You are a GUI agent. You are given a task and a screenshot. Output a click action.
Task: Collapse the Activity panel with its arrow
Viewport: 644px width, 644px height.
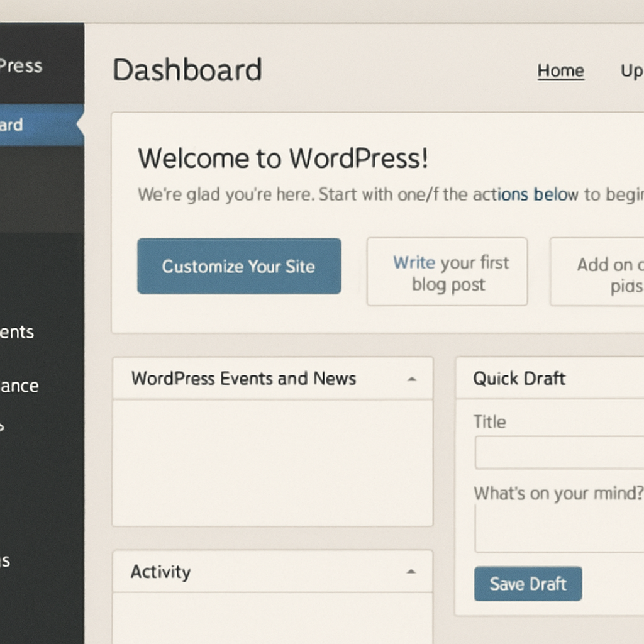(411, 571)
